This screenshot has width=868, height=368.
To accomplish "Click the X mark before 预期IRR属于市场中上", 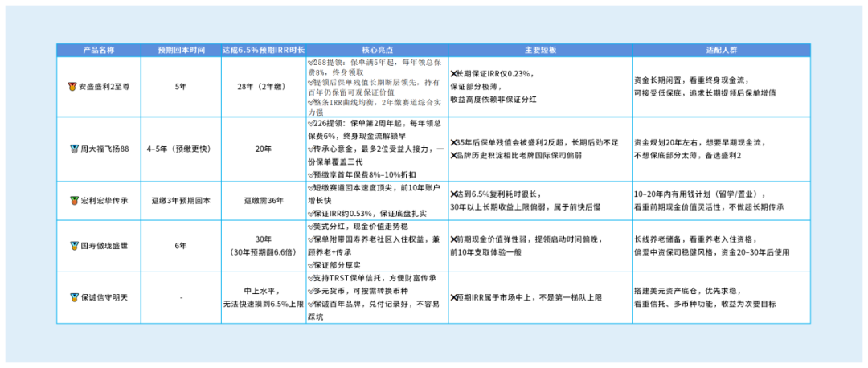I will [x=453, y=297].
